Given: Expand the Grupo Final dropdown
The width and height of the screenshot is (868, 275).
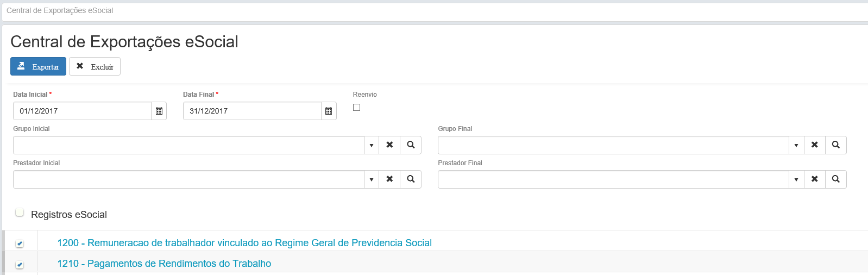Looking at the screenshot, I should point(796,145).
